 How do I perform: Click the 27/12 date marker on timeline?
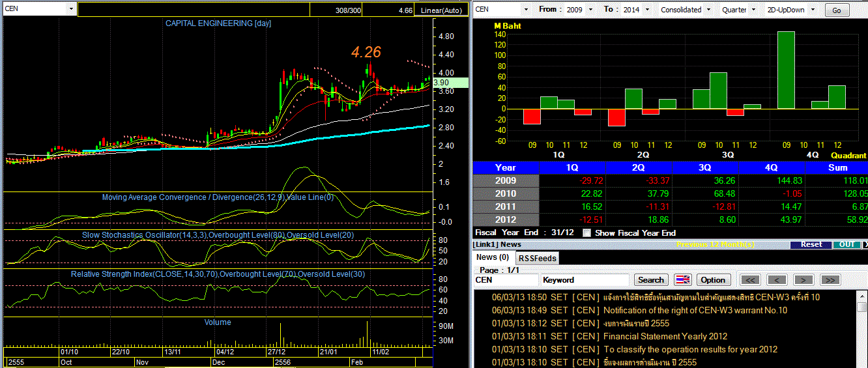(x=276, y=352)
